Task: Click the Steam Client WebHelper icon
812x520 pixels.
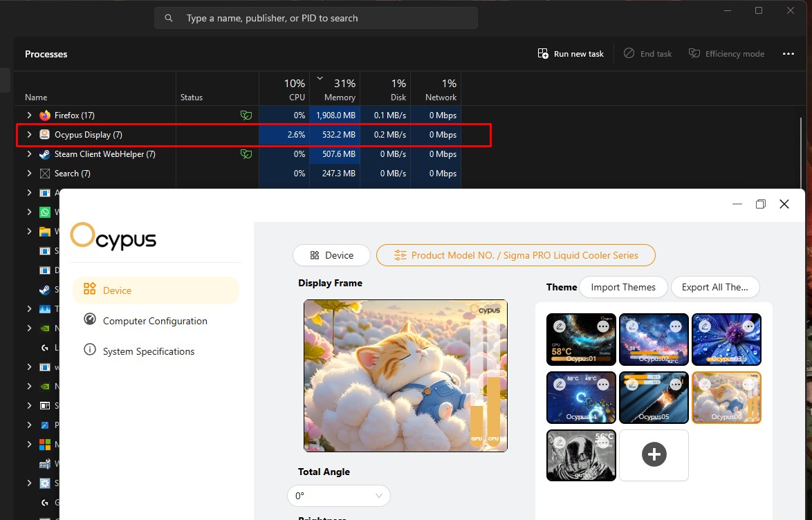Action: (x=45, y=154)
